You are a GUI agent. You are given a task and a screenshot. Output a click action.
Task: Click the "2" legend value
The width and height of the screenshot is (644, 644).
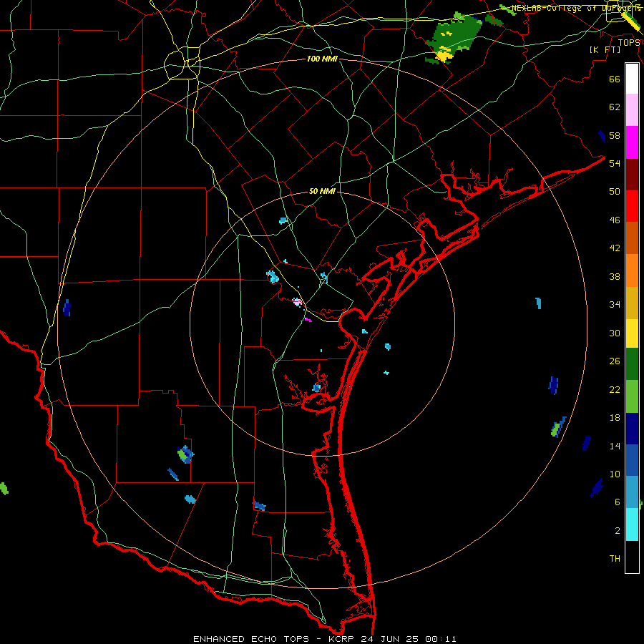point(618,531)
